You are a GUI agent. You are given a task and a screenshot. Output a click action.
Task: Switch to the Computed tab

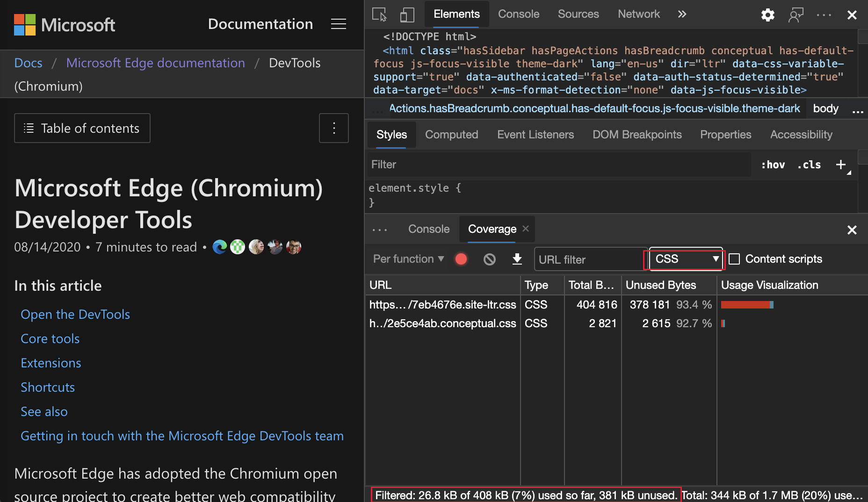451,135
